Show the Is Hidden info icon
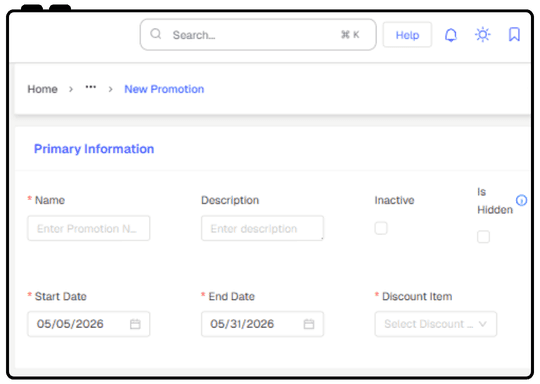Viewport: 540px width, 384px height. tap(521, 200)
